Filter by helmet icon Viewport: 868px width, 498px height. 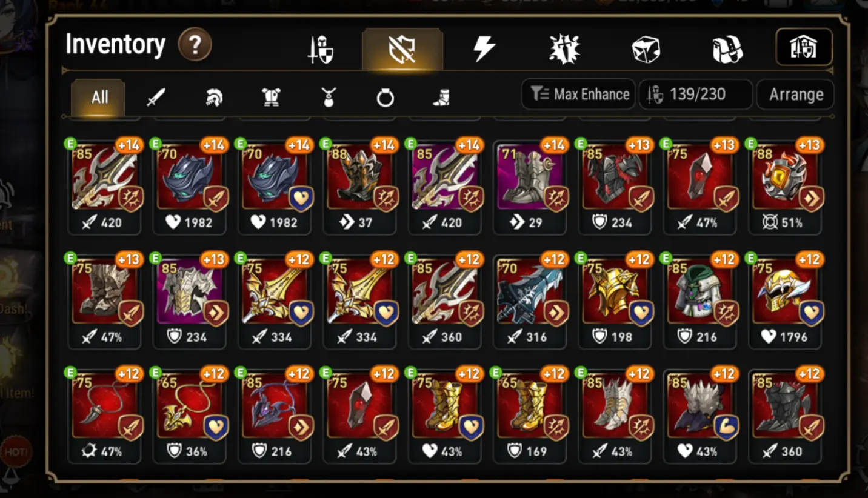pyautogui.click(x=214, y=97)
